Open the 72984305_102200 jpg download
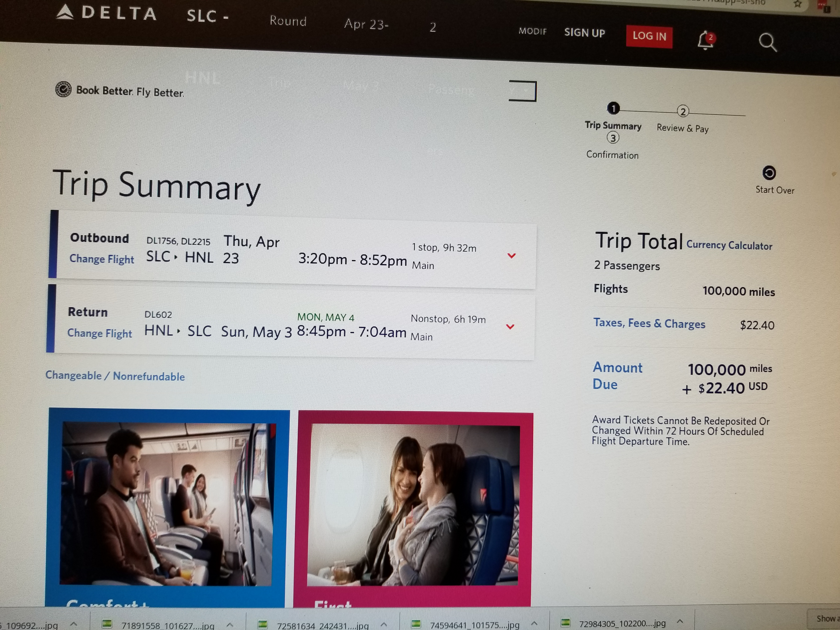 point(622,623)
